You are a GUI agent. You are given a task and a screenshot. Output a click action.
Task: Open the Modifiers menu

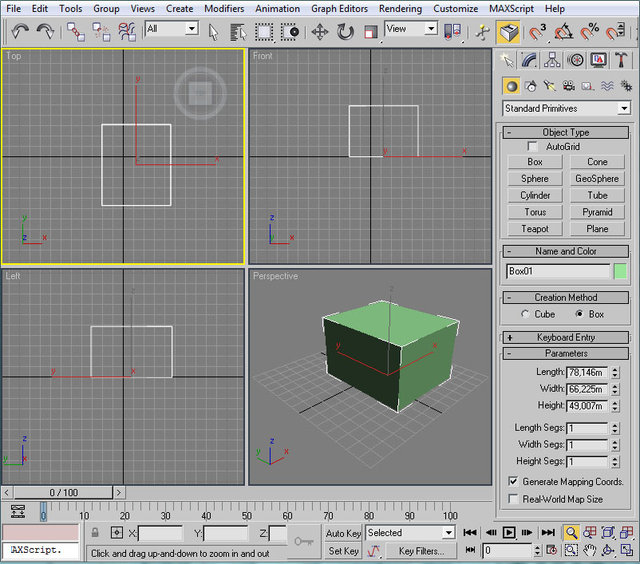point(223,8)
